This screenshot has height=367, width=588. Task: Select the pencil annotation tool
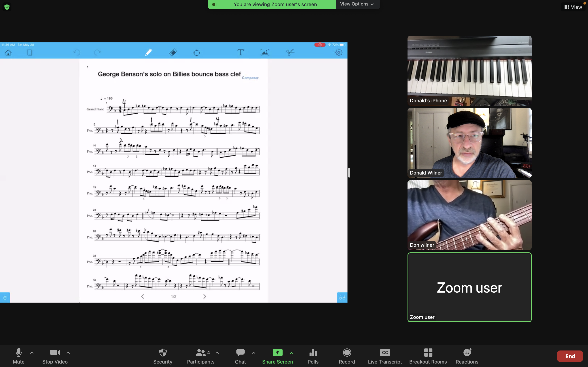point(148,52)
